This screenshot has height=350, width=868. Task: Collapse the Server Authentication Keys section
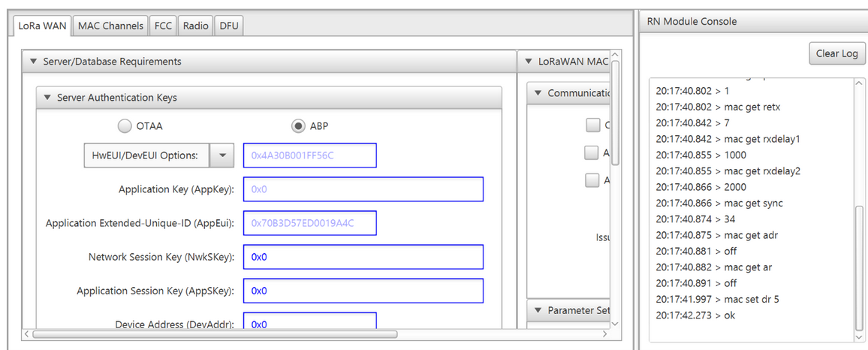coord(47,98)
